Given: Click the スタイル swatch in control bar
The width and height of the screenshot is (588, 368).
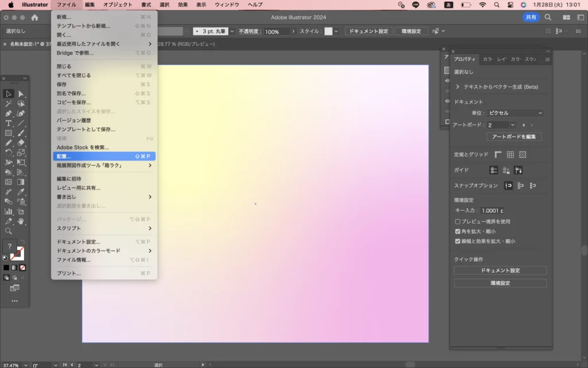Looking at the screenshot, I should tap(328, 32).
